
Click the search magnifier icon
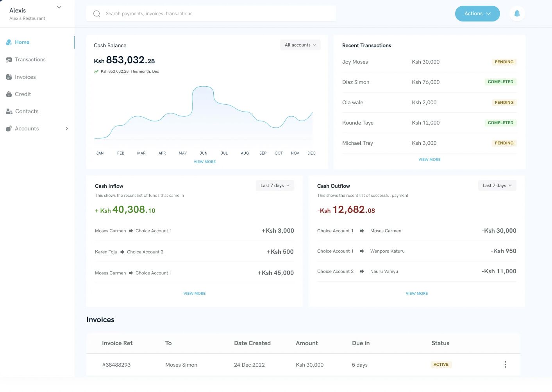[96, 14]
